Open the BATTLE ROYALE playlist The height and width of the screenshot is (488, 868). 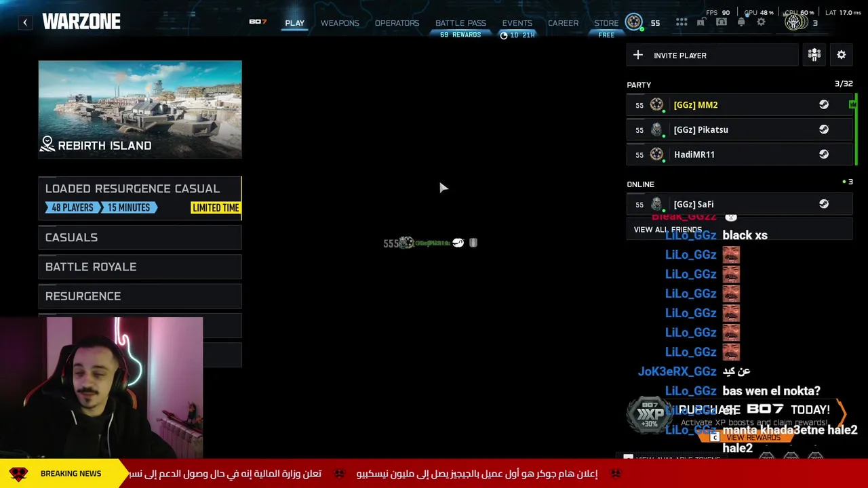tap(140, 267)
